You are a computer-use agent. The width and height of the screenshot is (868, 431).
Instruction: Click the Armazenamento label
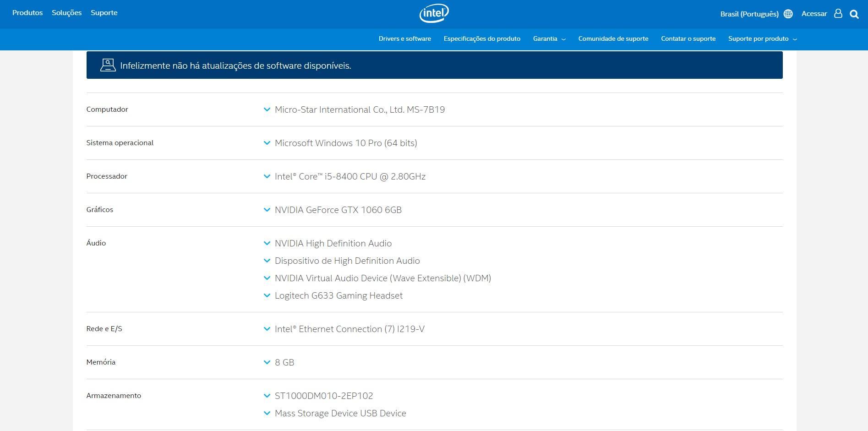tap(114, 396)
